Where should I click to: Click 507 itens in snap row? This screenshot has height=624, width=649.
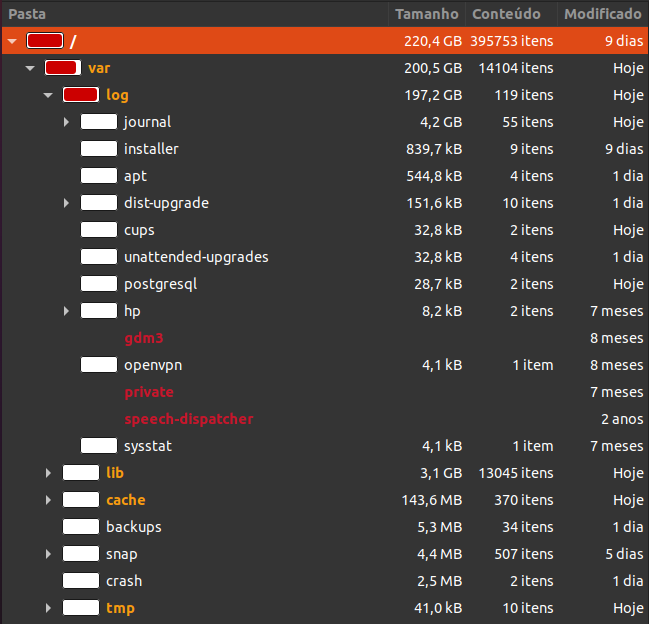click(524, 554)
